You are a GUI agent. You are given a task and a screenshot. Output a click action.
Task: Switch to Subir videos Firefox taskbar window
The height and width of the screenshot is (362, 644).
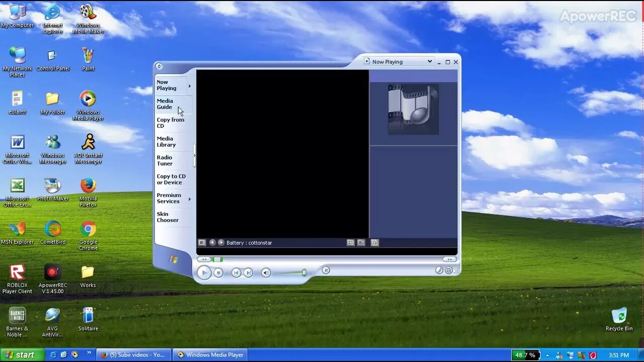[133, 355]
